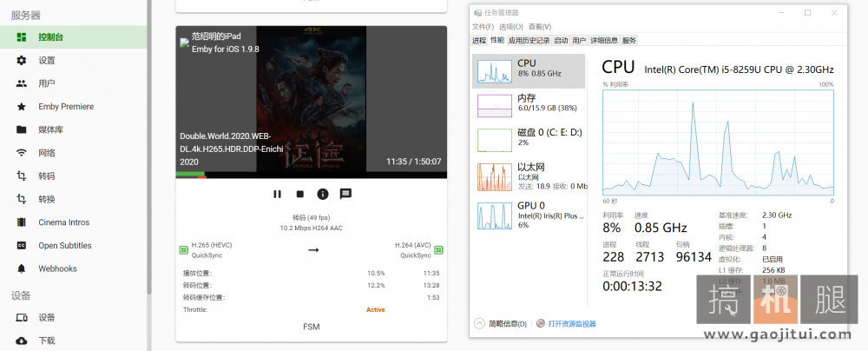Open the Cinema Intros film icon
This screenshot has width=868, height=351.
(x=22, y=222)
